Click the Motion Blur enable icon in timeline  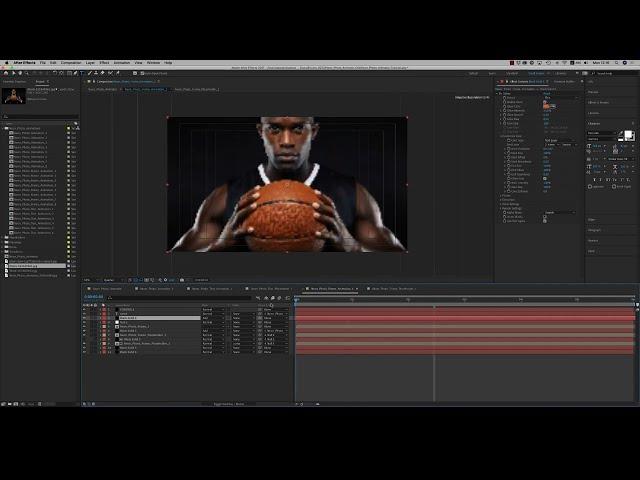pos(279,298)
